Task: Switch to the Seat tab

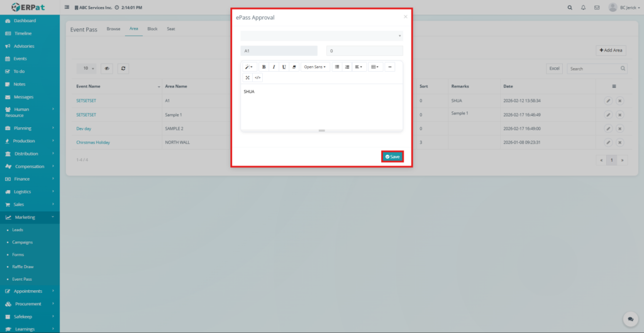Action: (171, 29)
